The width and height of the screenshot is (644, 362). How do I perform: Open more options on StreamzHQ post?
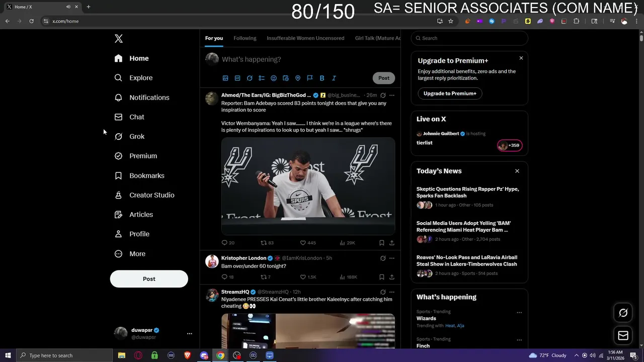click(392, 292)
